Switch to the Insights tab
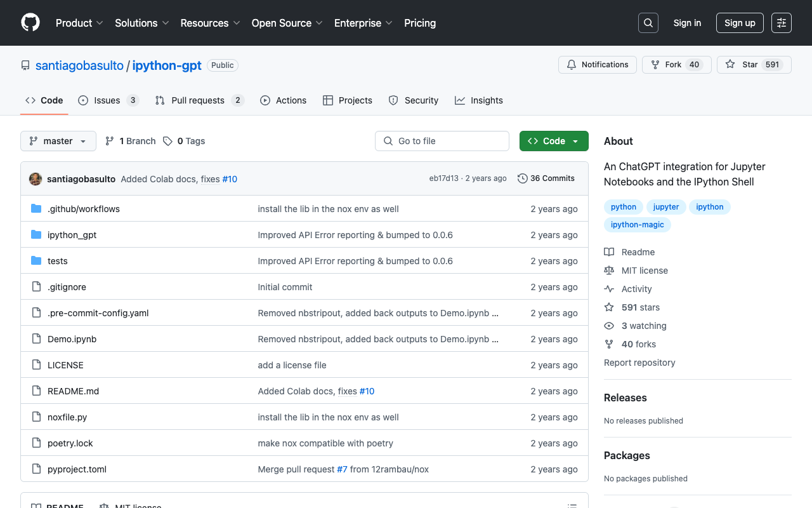This screenshot has width=812, height=508. 479,100
